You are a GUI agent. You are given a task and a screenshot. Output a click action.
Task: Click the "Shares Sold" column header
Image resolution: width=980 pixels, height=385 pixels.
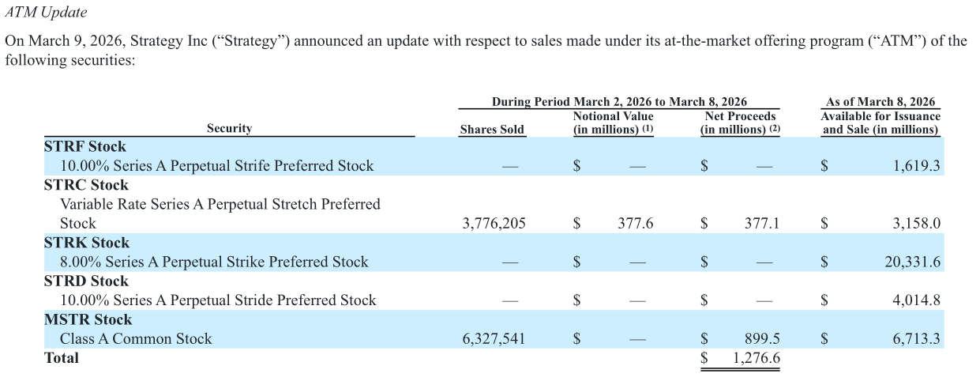[x=491, y=130]
